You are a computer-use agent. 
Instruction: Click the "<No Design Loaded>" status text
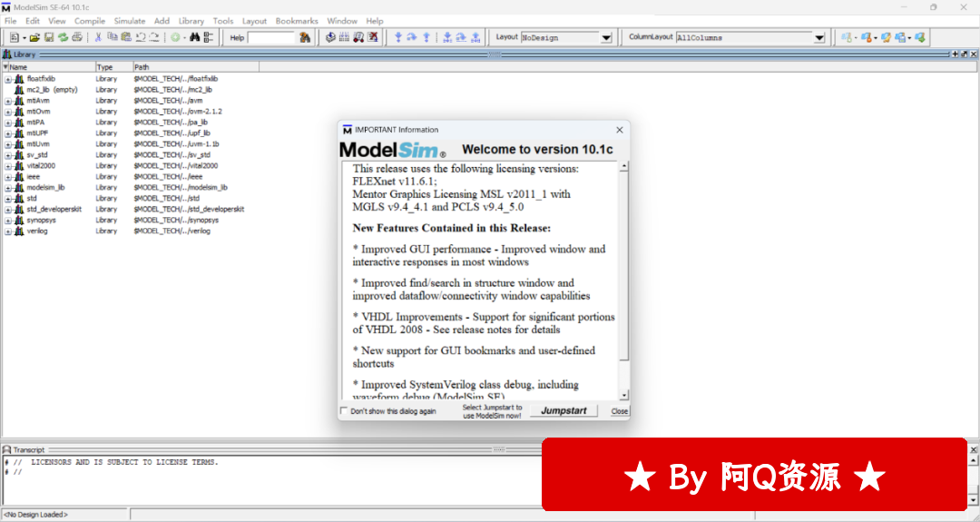click(x=35, y=515)
